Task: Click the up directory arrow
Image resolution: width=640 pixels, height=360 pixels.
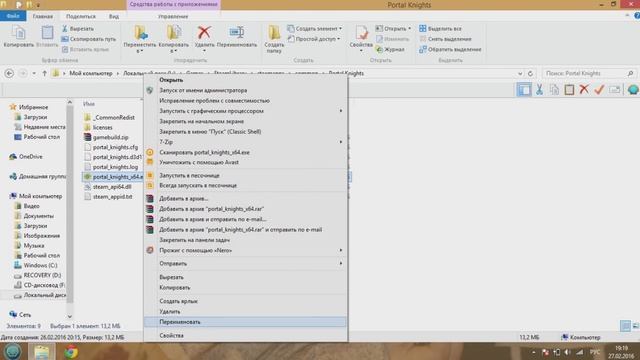Action: click(44, 73)
